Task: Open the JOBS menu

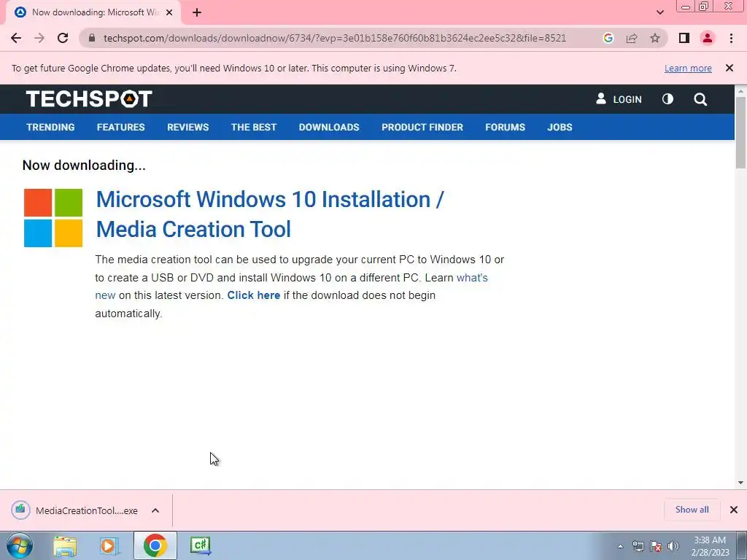Action: click(x=560, y=127)
